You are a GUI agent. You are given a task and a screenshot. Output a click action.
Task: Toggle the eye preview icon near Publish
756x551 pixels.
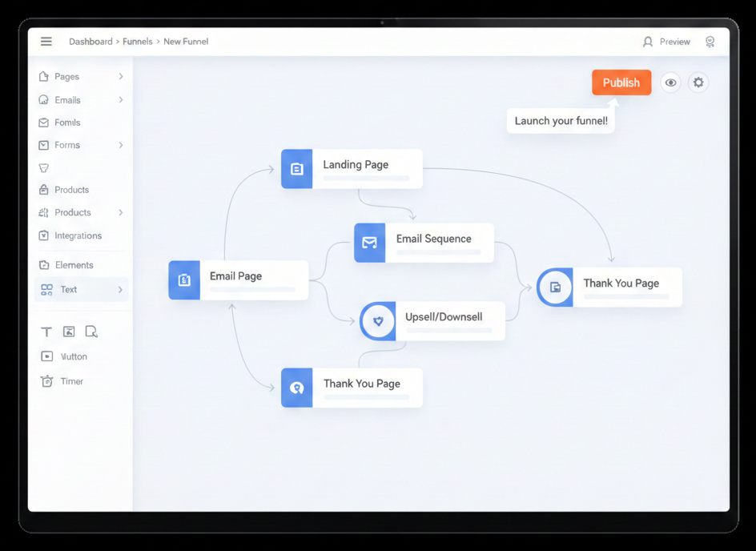point(670,82)
